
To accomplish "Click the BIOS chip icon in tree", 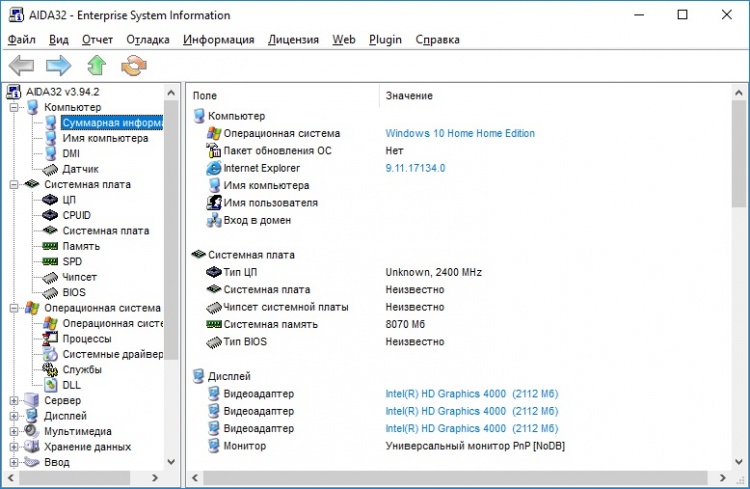I will point(51,292).
